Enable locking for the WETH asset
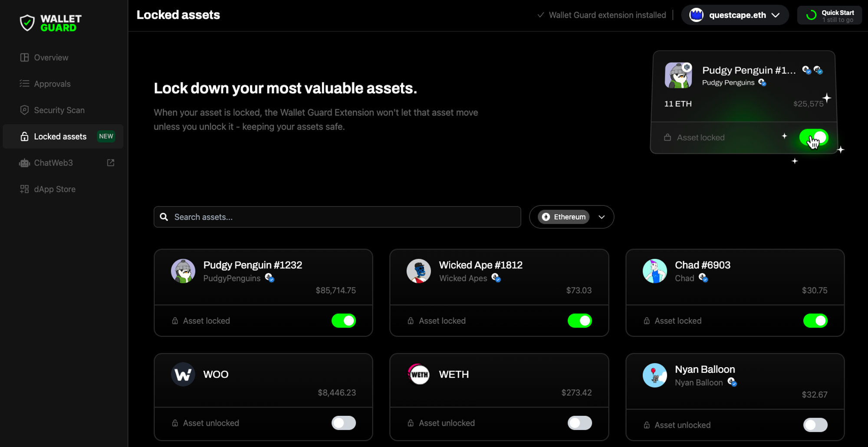The image size is (868, 447). (580, 423)
